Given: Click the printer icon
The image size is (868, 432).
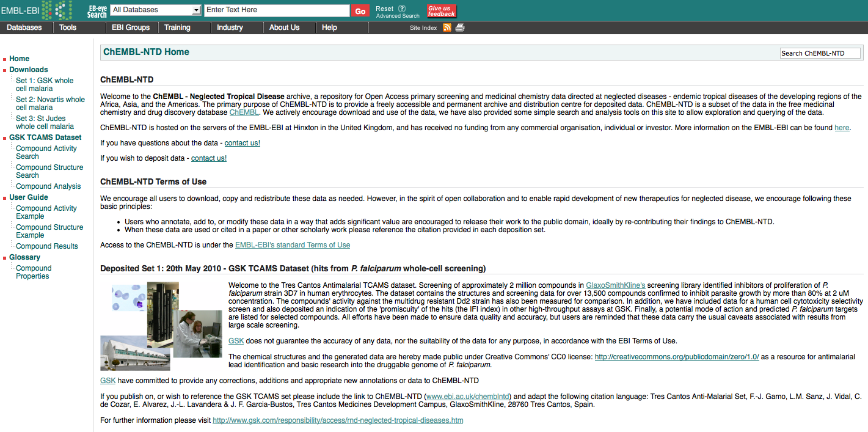Looking at the screenshot, I should click(460, 27).
